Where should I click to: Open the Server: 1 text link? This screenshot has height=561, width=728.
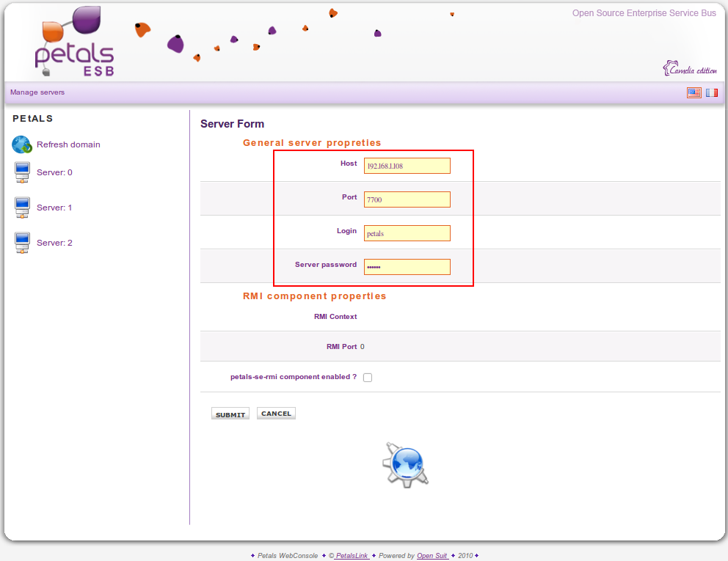tap(54, 208)
